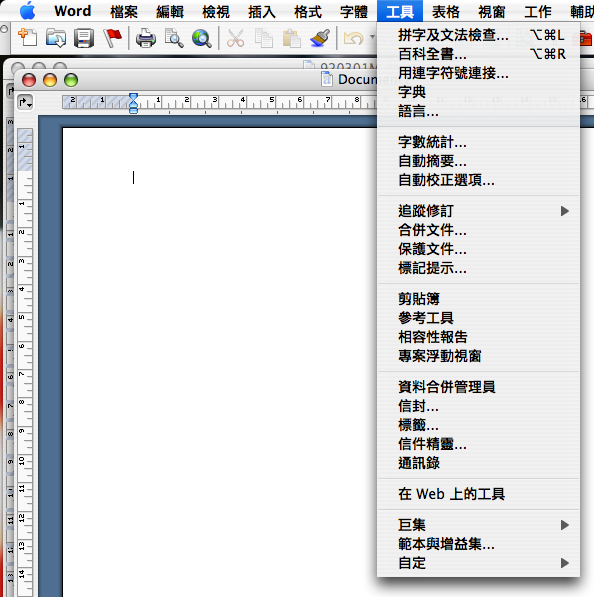Select 拼字及文法檢查... from the menu

[478, 35]
